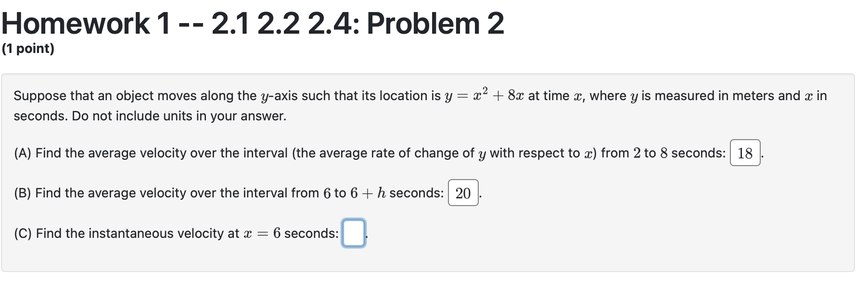868x286 pixels.
Task: Click inside the average velocity answer for 2 to 8 seconds
Action: click(745, 153)
